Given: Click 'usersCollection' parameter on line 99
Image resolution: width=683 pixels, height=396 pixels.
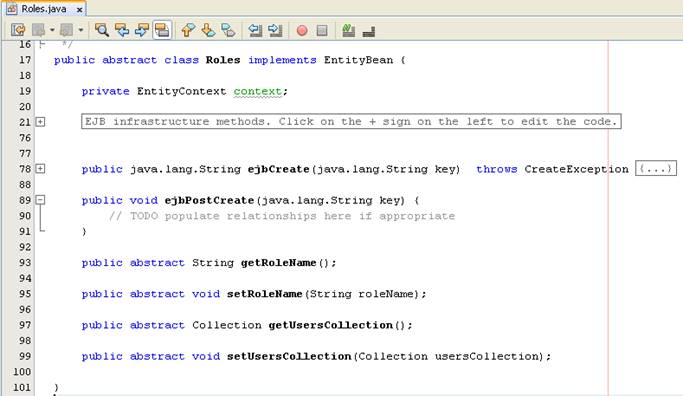Looking at the screenshot, I should pyautogui.click(x=487, y=356).
